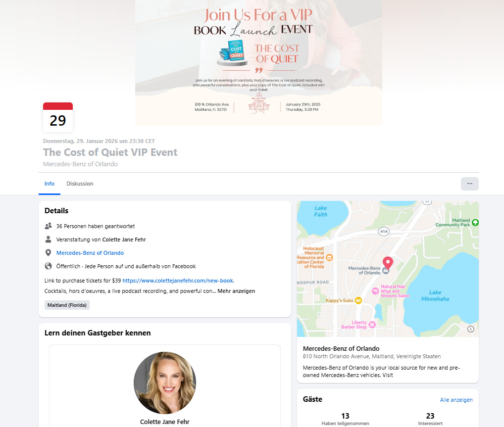This screenshot has height=427, width=504.
Task: Click host name Colette Jane Fehr in Details
Action: click(x=124, y=239)
